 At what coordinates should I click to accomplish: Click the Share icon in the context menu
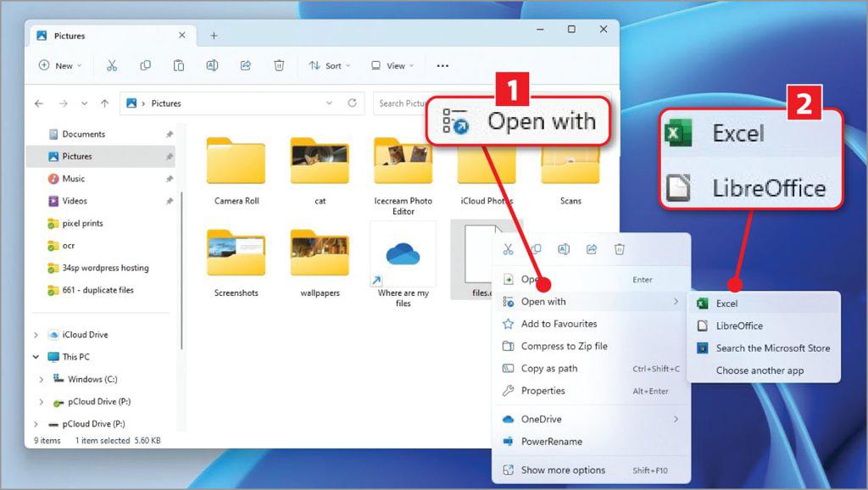pos(592,250)
